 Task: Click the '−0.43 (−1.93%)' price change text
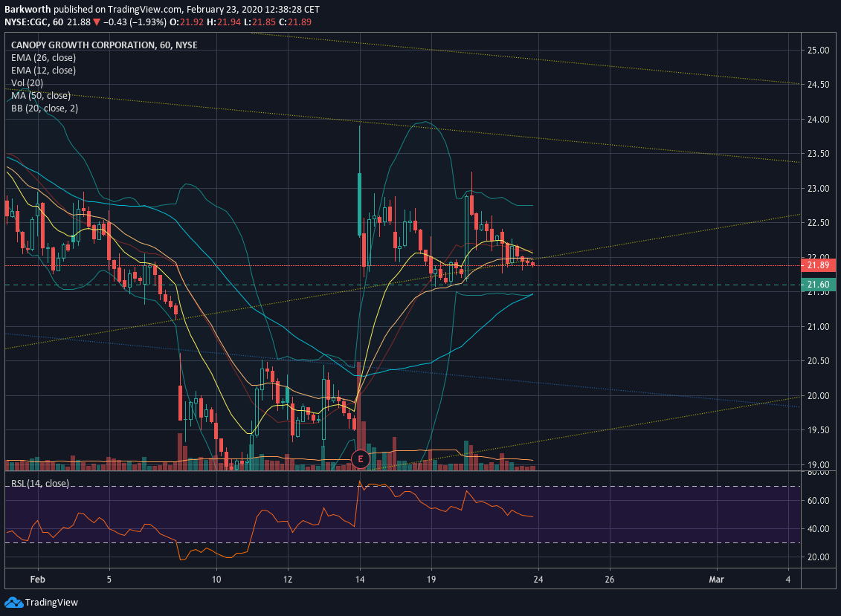(x=135, y=22)
